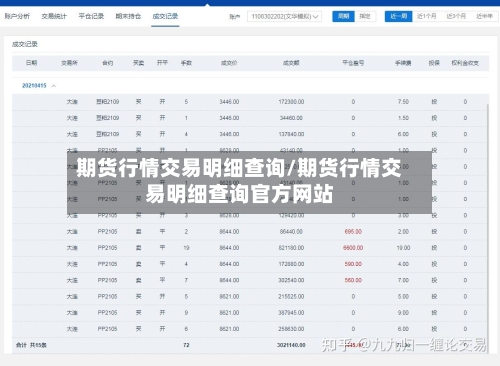
Task: Click the 权利金收支 column header
Action: (x=465, y=63)
